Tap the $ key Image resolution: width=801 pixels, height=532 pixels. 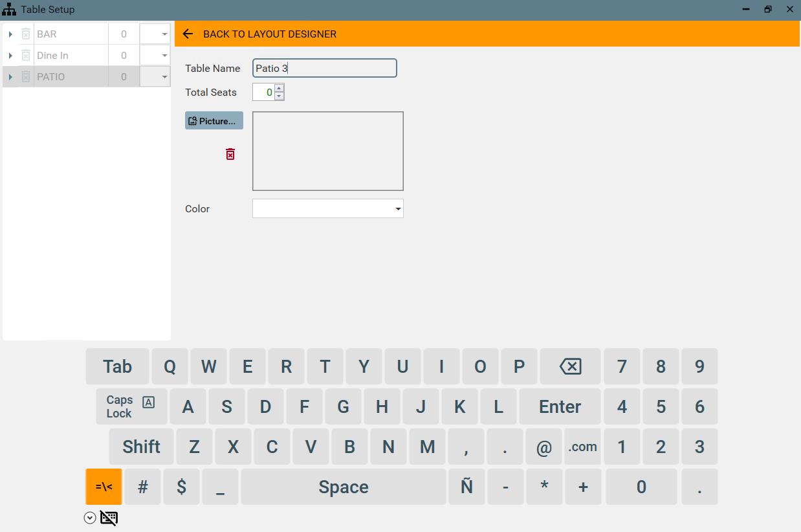pyautogui.click(x=182, y=487)
